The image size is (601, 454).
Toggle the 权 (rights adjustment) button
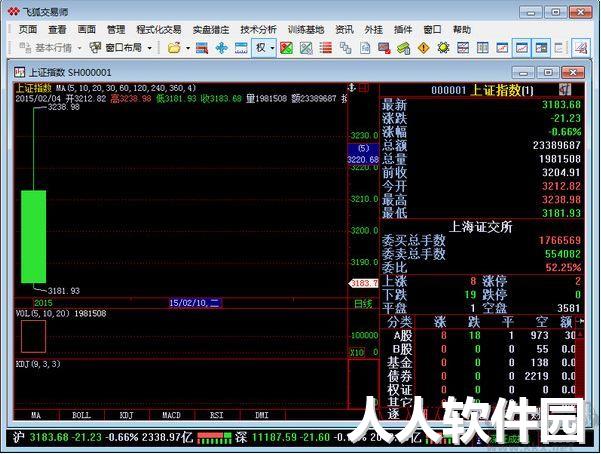pyautogui.click(x=261, y=48)
